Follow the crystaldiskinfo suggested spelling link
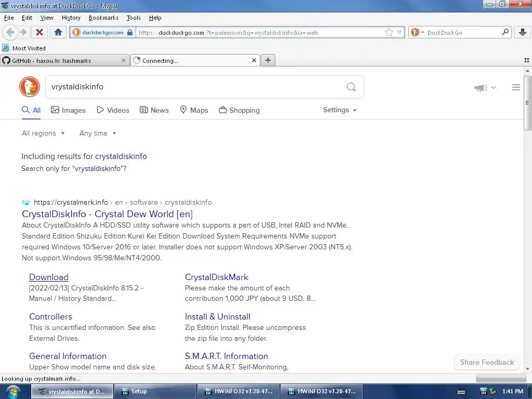Image resolution: width=532 pixels, height=399 pixels. [121, 156]
